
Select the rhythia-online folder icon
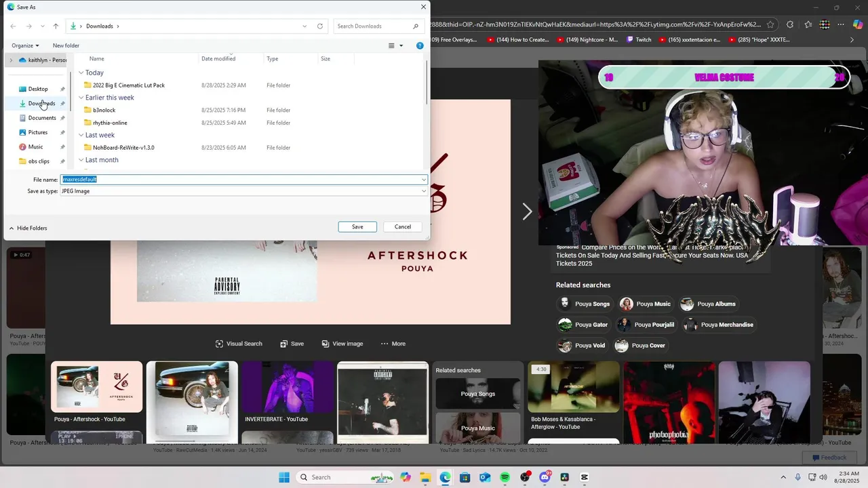87,123
